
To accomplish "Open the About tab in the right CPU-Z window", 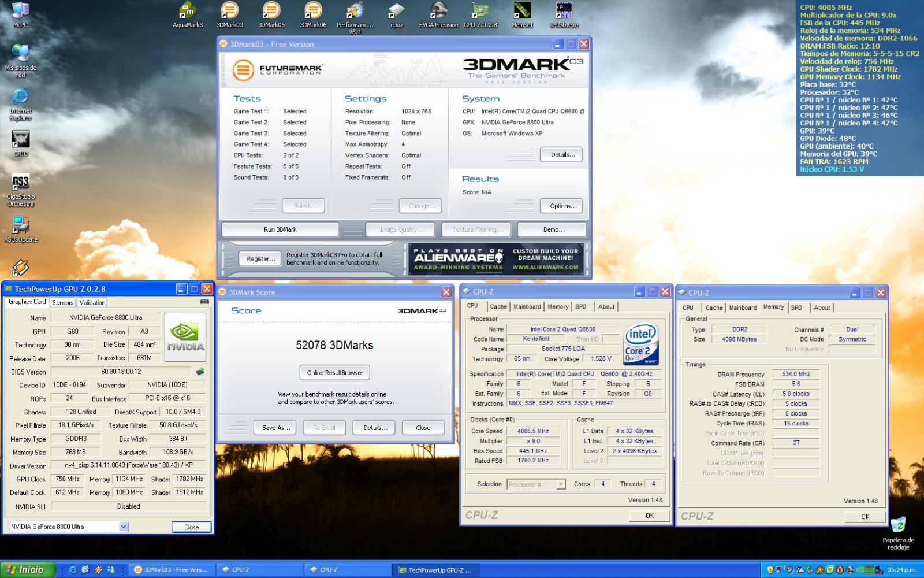I will click(x=822, y=308).
